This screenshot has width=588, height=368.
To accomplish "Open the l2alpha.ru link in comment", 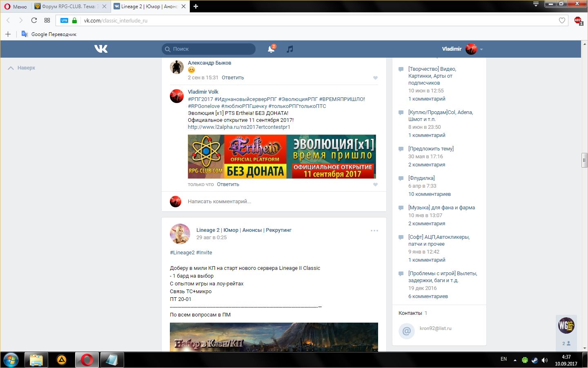I will 239,127.
